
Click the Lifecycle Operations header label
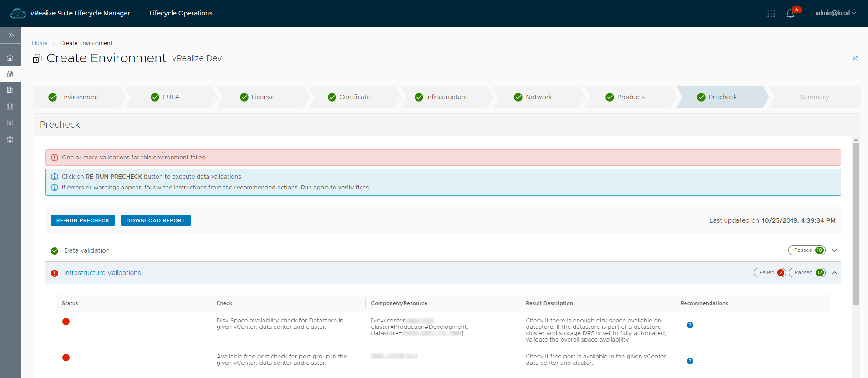coord(181,13)
